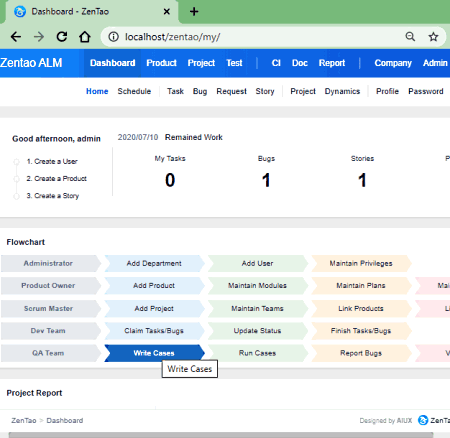450x438 pixels.
Task: Open the Company main menu
Action: [393, 63]
